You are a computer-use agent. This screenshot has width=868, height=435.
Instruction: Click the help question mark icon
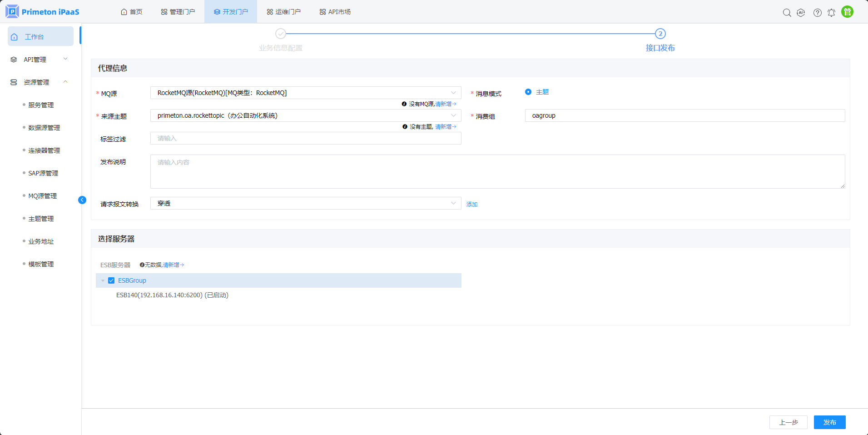[x=817, y=13]
